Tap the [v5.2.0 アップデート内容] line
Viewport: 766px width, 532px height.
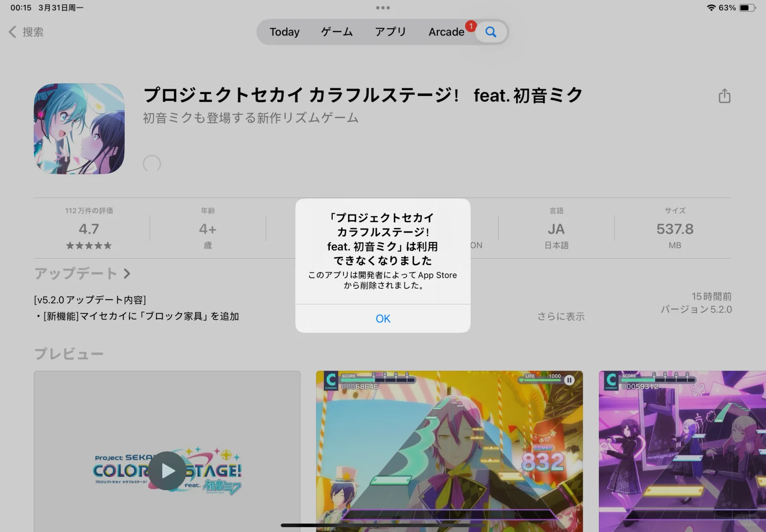(90, 300)
